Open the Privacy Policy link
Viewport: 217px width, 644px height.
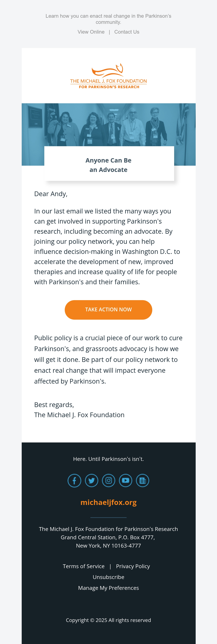[133, 566]
